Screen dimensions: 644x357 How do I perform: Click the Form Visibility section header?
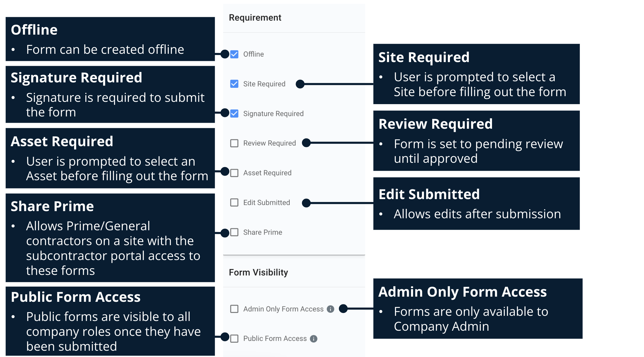point(258,272)
